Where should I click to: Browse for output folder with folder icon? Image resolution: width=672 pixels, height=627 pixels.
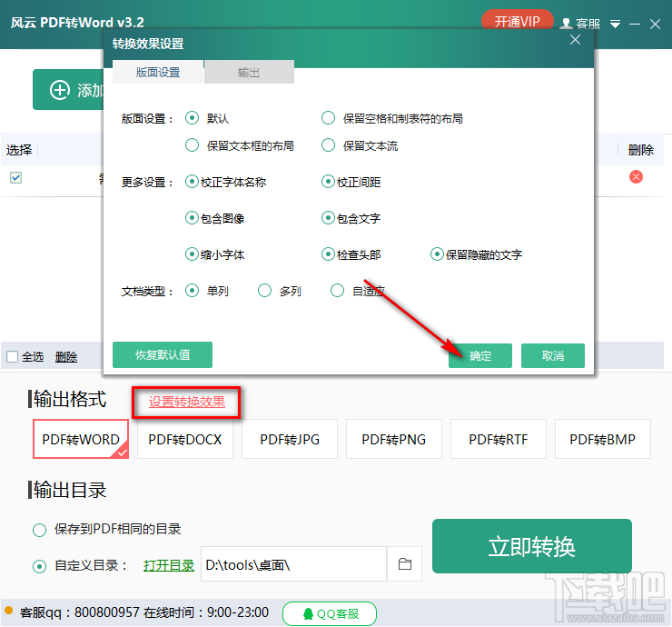(405, 564)
